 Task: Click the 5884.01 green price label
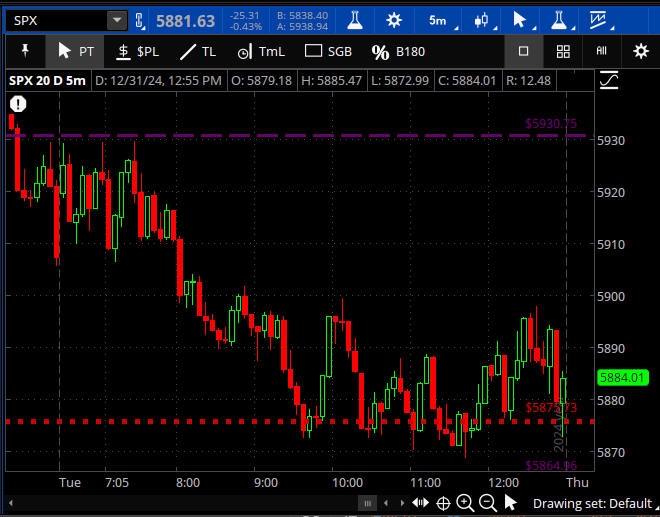click(x=622, y=377)
